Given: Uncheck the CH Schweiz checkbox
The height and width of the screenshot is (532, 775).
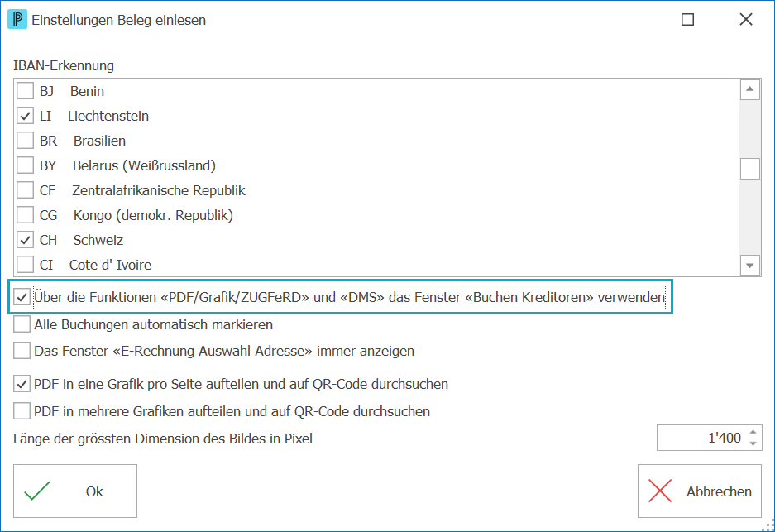Looking at the screenshot, I should coord(25,240).
